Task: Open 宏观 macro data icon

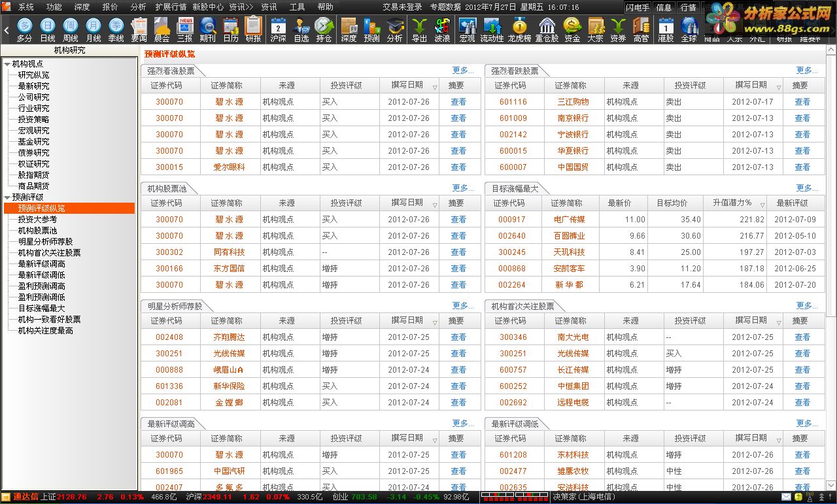Action: 468,29
